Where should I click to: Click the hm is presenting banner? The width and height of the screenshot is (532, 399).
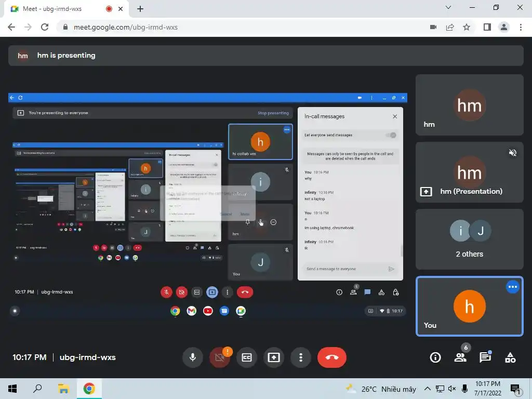(265, 56)
